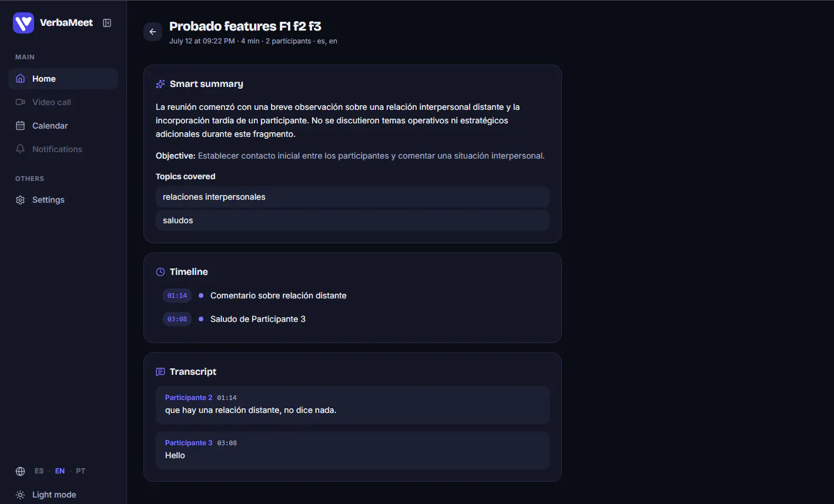Click the meeting title Probado features
Viewport: 834px width, 504px height.
click(245, 26)
